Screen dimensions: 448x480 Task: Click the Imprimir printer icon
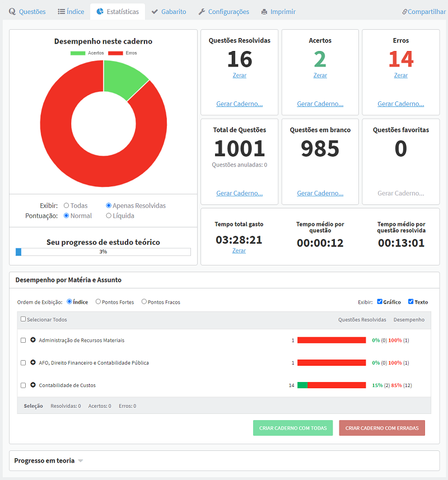264,12
